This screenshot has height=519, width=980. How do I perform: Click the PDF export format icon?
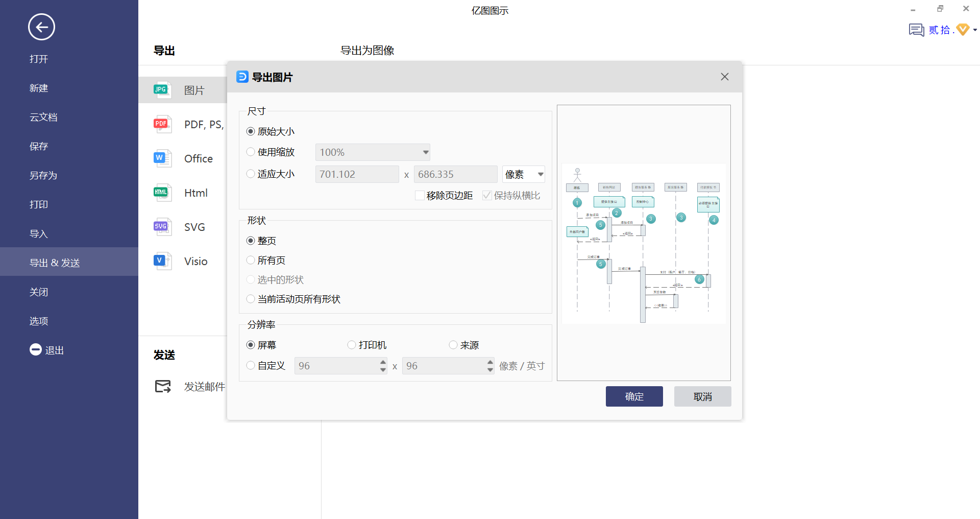(162, 124)
